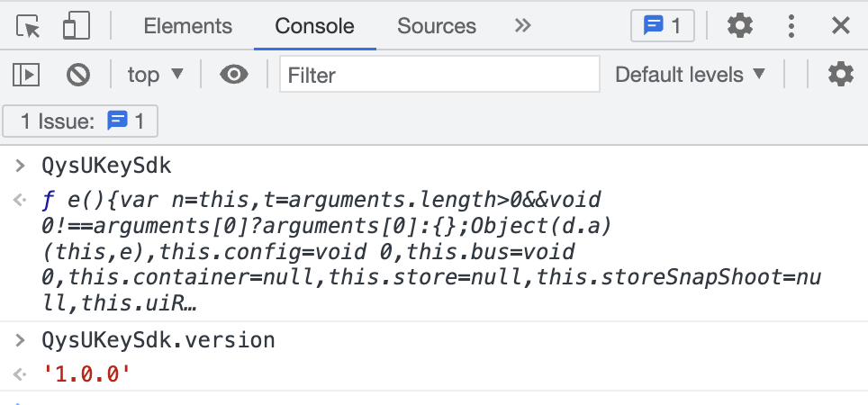Open the 1 Issue link button
This screenshot has height=405, width=868.
pos(80,121)
